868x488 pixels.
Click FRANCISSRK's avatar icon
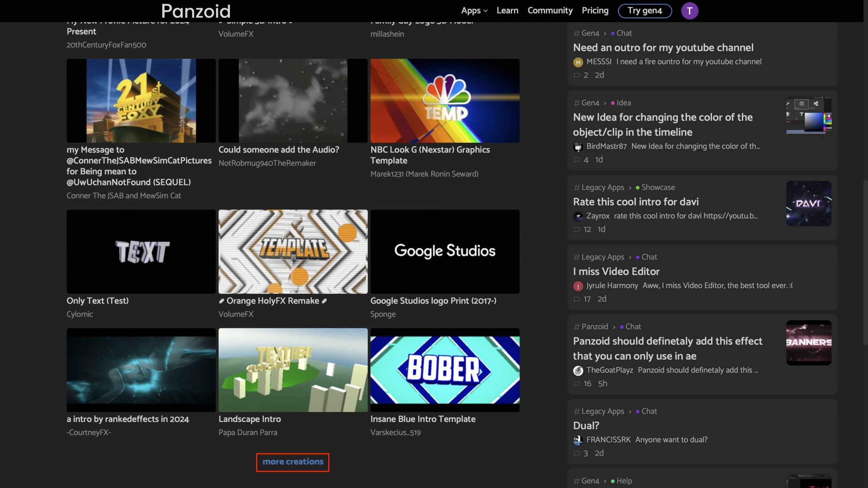click(x=578, y=440)
